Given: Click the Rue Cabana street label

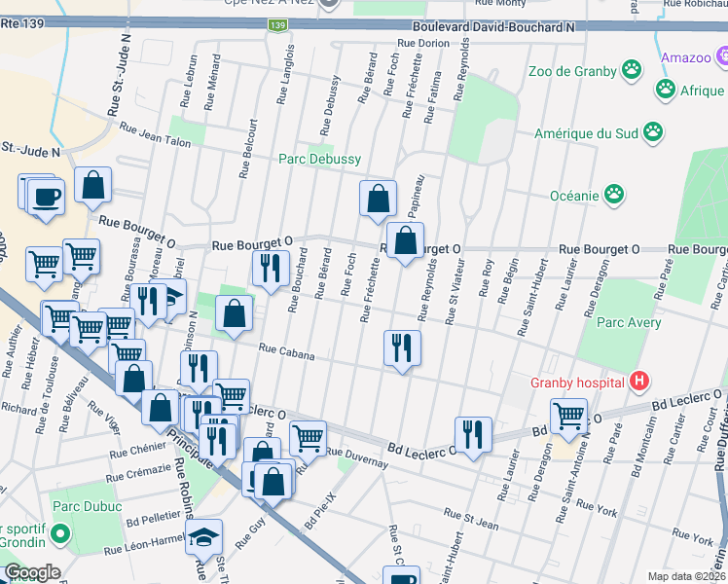Looking at the screenshot, I should coord(286,351).
